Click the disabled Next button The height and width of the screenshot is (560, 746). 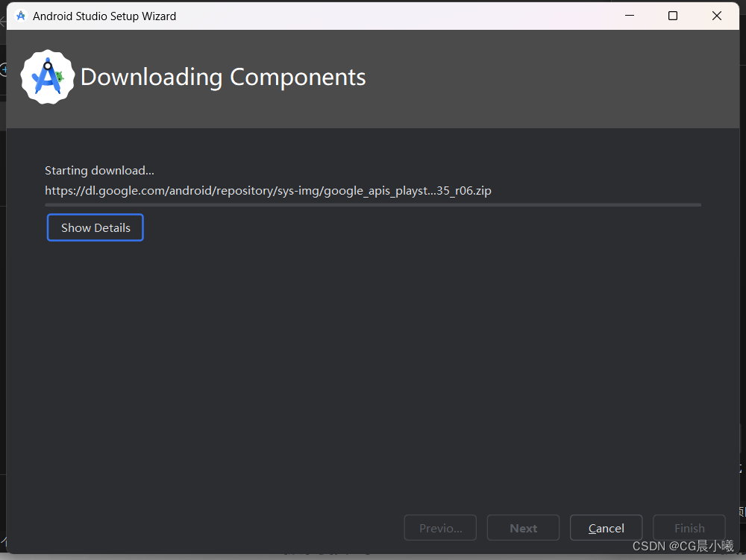pyautogui.click(x=524, y=528)
